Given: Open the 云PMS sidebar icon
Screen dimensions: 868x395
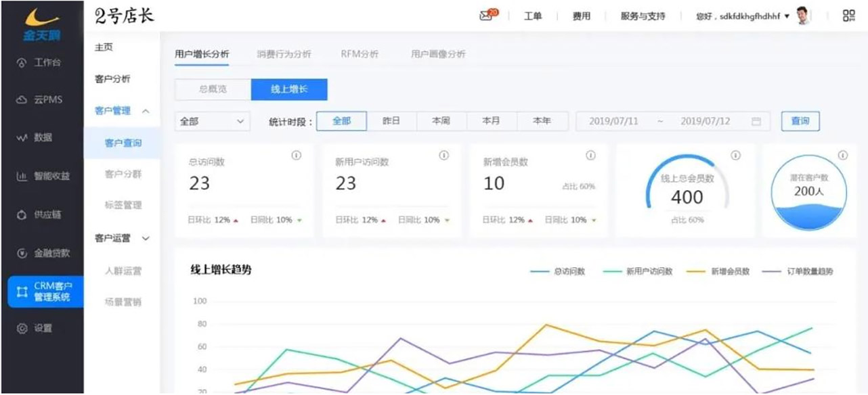Looking at the screenshot, I should pos(22,100).
